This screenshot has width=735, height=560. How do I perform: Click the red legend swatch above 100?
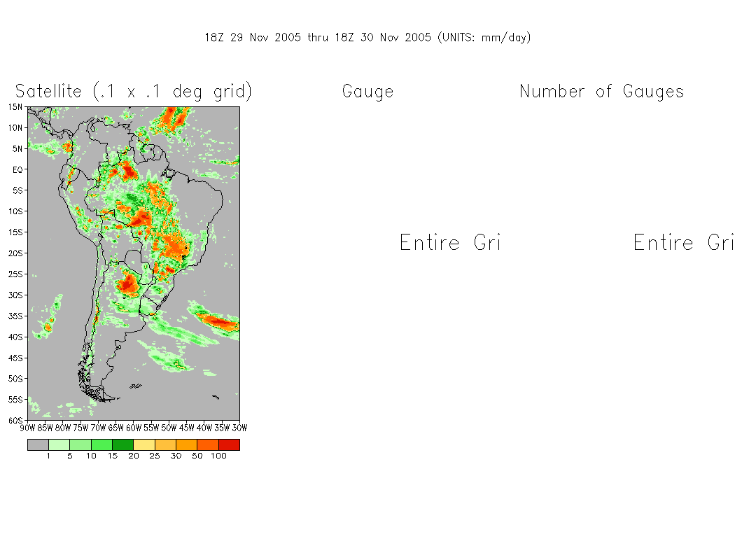(229, 444)
